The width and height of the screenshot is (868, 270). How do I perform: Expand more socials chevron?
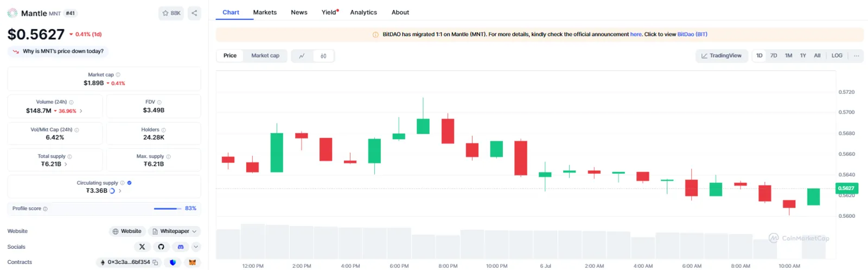pos(196,247)
